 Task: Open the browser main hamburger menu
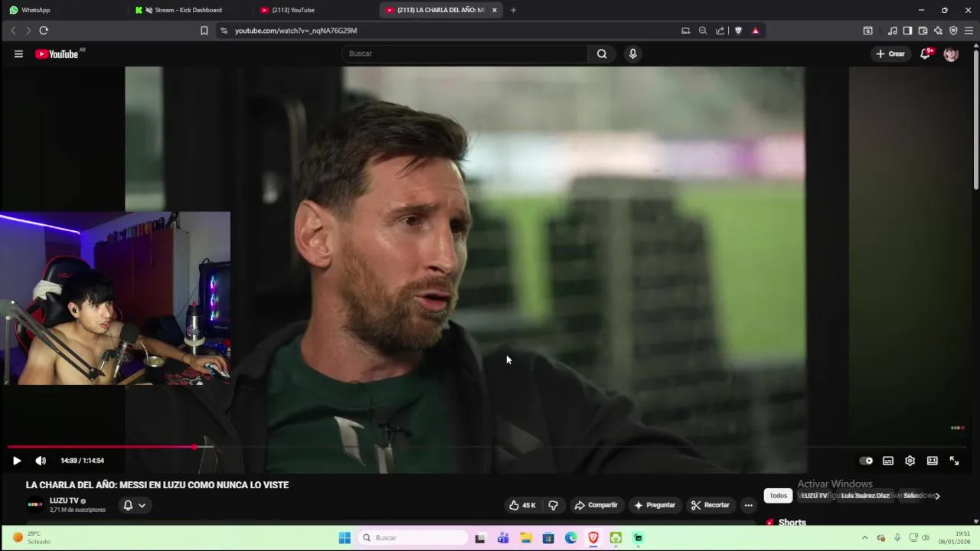coord(969,31)
